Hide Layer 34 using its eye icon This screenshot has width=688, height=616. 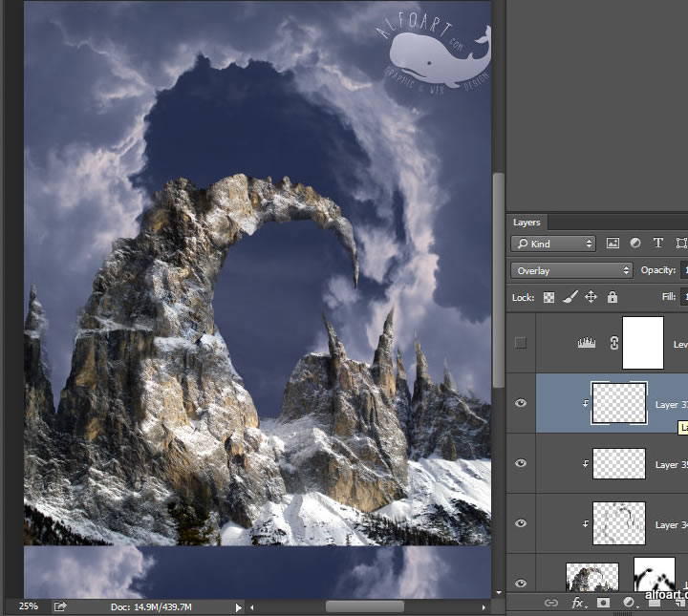[x=521, y=523]
